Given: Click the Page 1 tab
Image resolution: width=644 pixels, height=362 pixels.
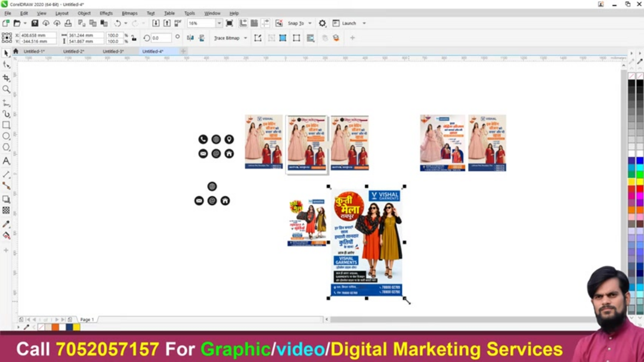Looking at the screenshot, I should (x=87, y=320).
